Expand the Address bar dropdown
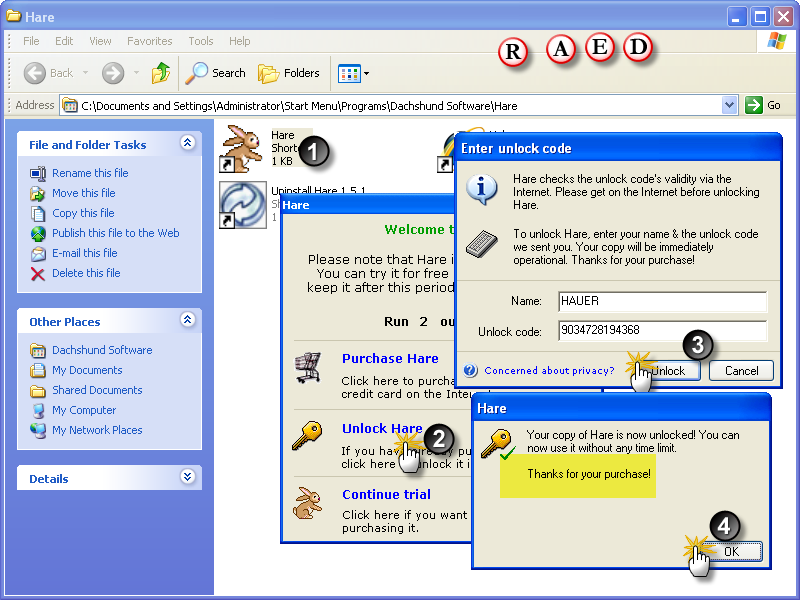The width and height of the screenshot is (800, 600). point(730,105)
